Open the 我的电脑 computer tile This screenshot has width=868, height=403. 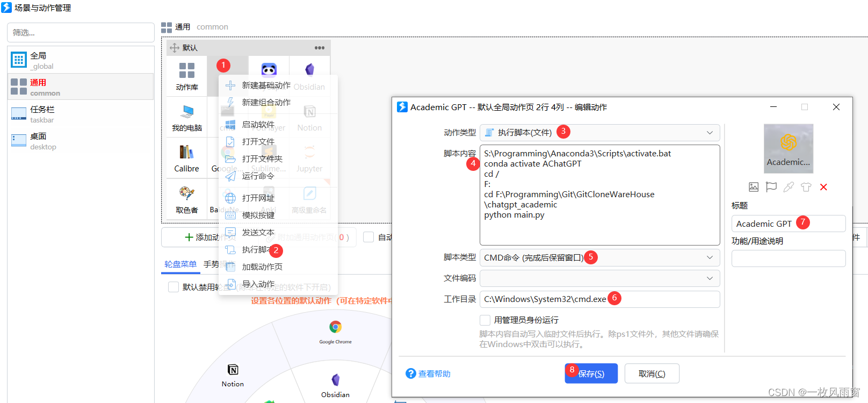click(x=186, y=117)
